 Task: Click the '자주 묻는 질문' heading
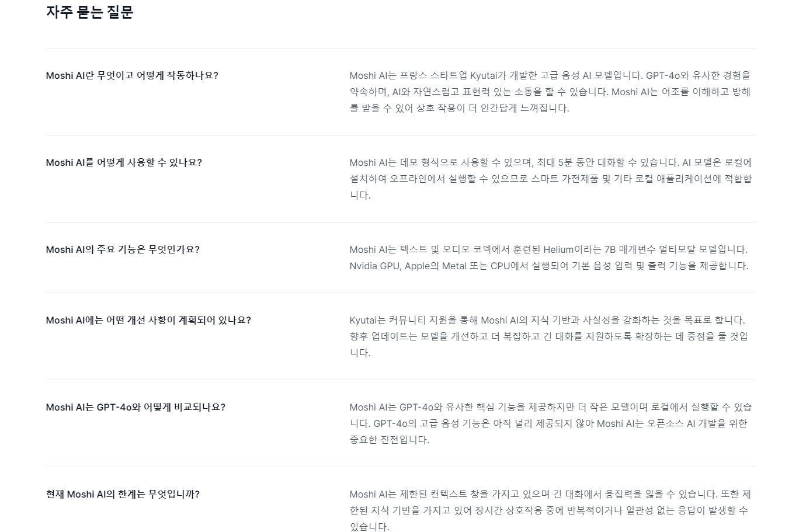click(89, 12)
